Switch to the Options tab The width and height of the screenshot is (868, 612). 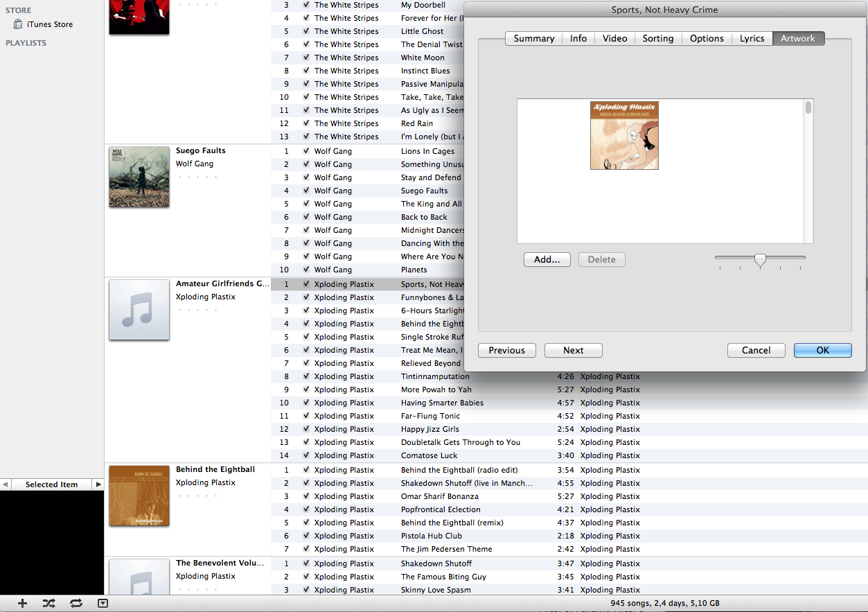coord(707,39)
